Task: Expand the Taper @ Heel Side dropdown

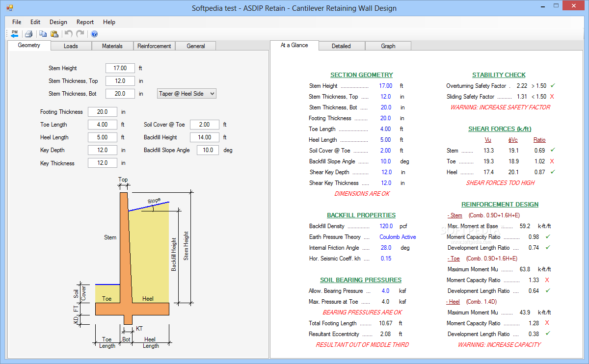Action: (x=187, y=94)
